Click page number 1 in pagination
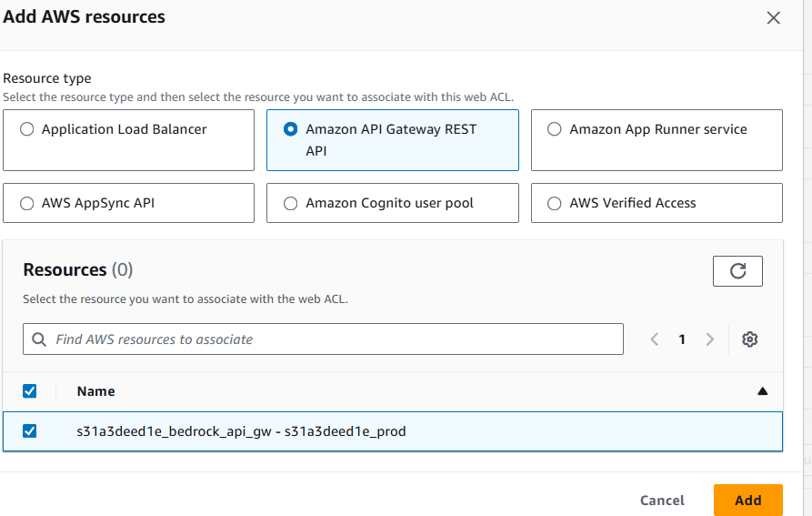Viewport: 812px width, 516px height. tap(682, 339)
